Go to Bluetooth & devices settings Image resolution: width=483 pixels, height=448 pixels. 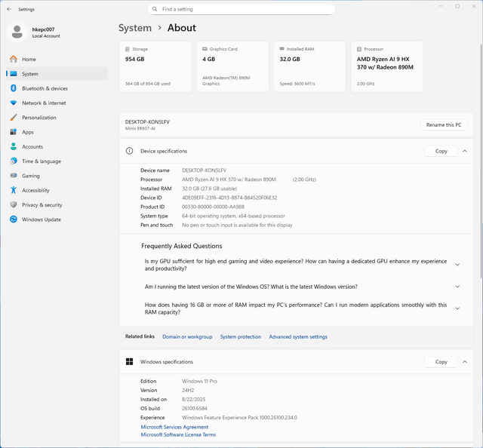tap(57, 88)
